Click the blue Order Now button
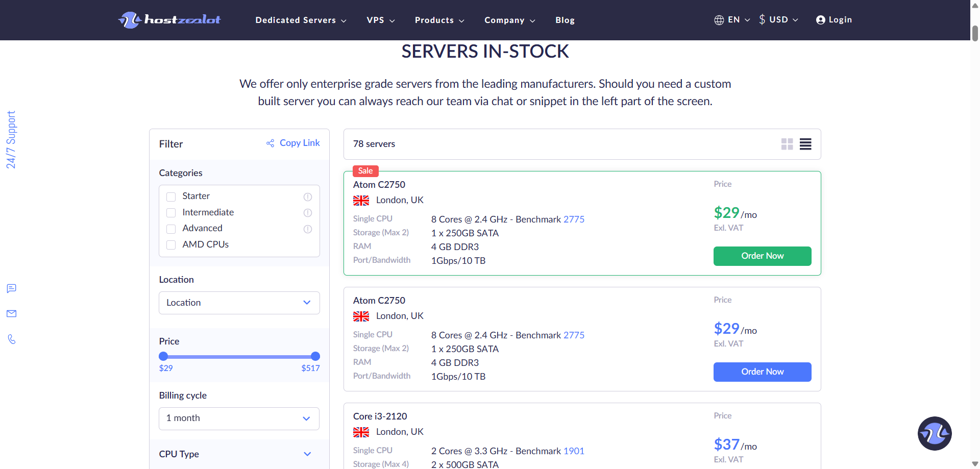The width and height of the screenshot is (980, 469). [762, 372]
